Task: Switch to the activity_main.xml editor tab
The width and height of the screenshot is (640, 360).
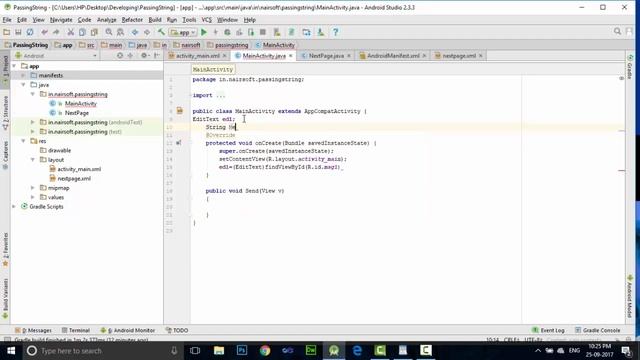Action: [198, 56]
